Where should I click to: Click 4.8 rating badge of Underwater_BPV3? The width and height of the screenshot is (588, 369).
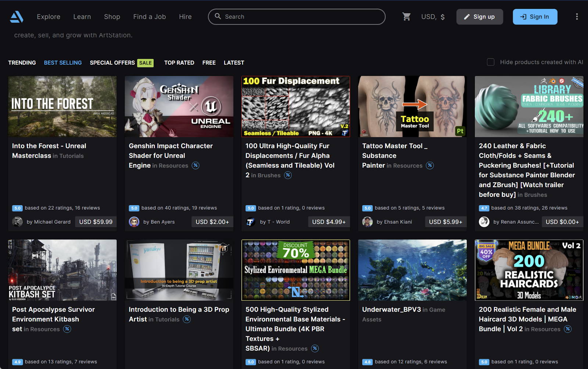click(x=367, y=362)
